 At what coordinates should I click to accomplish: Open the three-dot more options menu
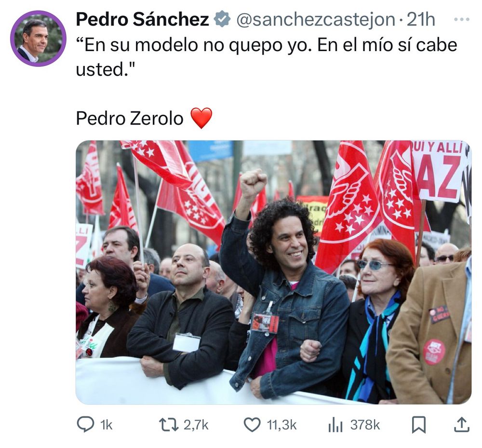pyautogui.click(x=462, y=19)
